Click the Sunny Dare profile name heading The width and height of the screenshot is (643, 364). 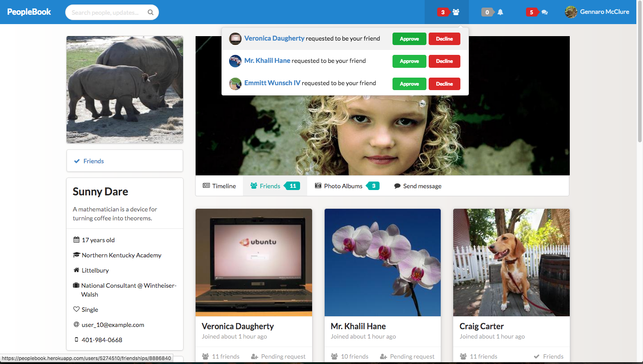100,192
